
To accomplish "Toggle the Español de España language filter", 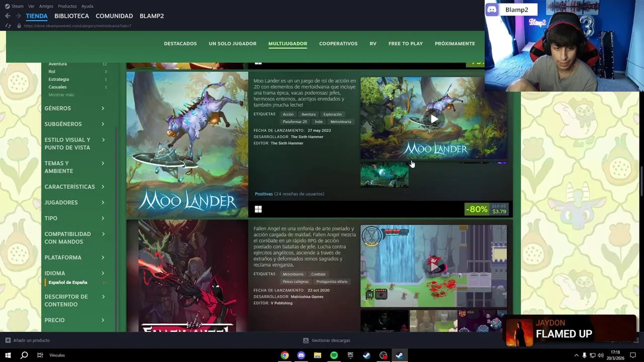I will [68, 283].
